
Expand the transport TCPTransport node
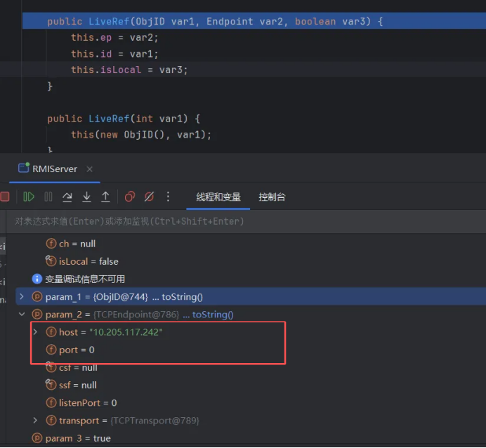36,421
